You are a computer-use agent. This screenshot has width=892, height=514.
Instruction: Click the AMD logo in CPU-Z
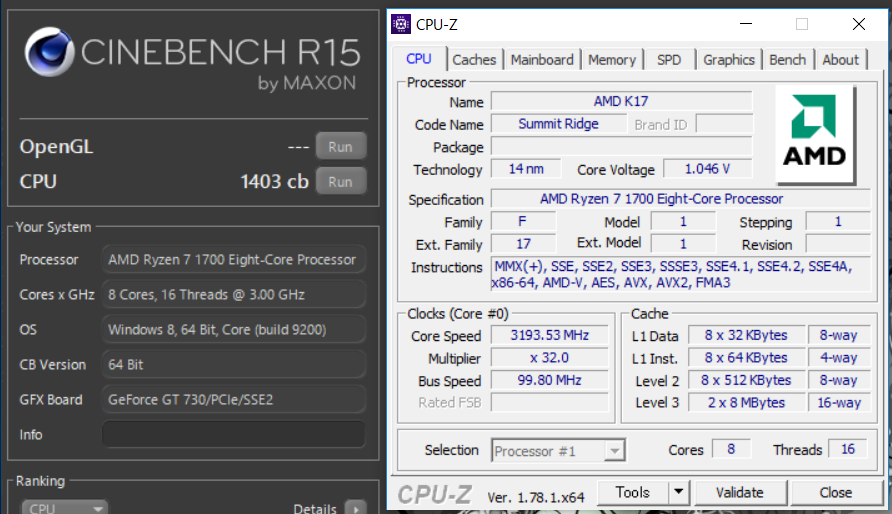coord(815,134)
